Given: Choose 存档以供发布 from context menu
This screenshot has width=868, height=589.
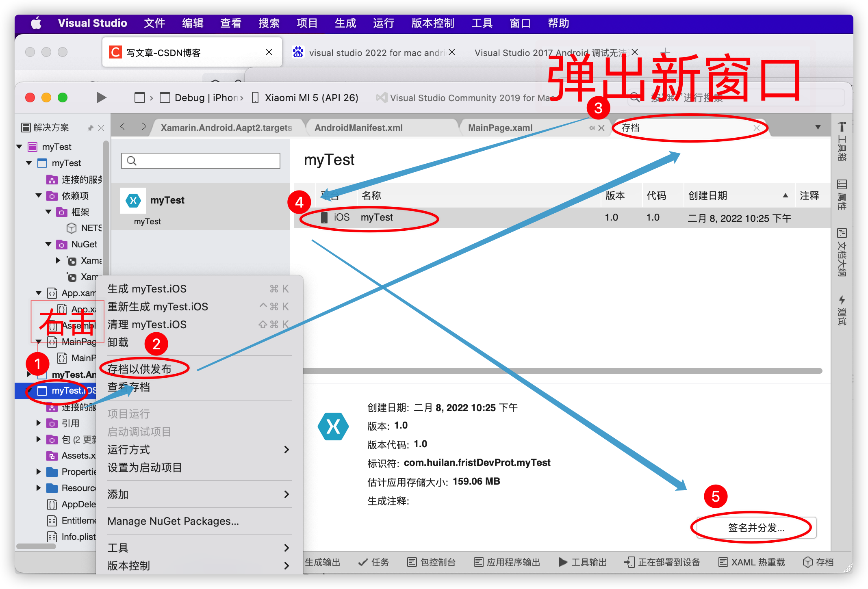Looking at the screenshot, I should coord(140,369).
